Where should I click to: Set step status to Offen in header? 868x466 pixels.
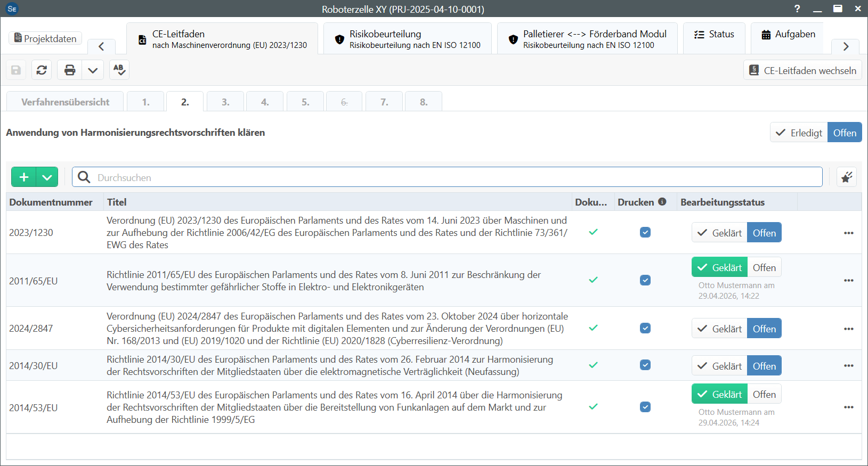point(845,133)
